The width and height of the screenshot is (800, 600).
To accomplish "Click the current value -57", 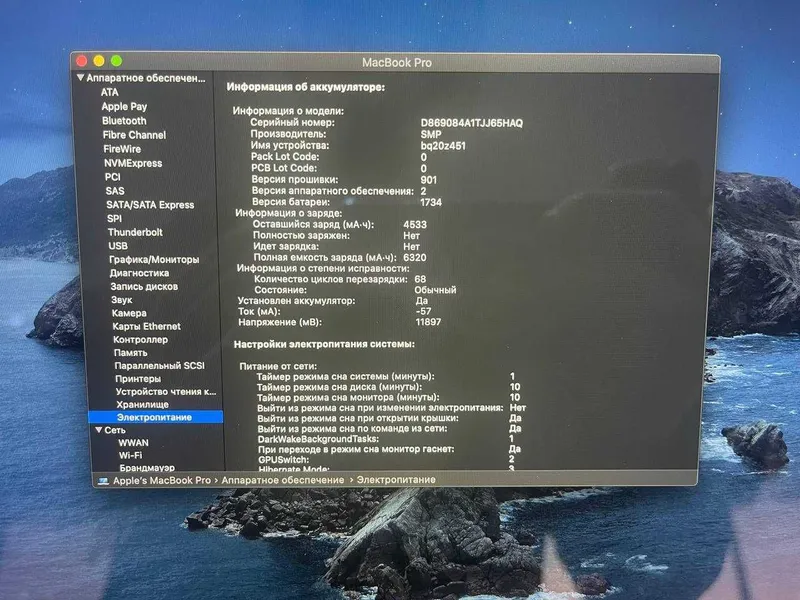I will tap(423, 311).
